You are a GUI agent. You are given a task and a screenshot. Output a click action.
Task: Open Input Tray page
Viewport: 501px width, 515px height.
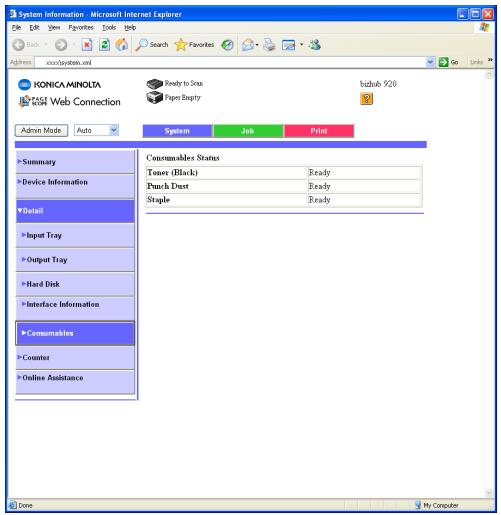tap(75, 235)
